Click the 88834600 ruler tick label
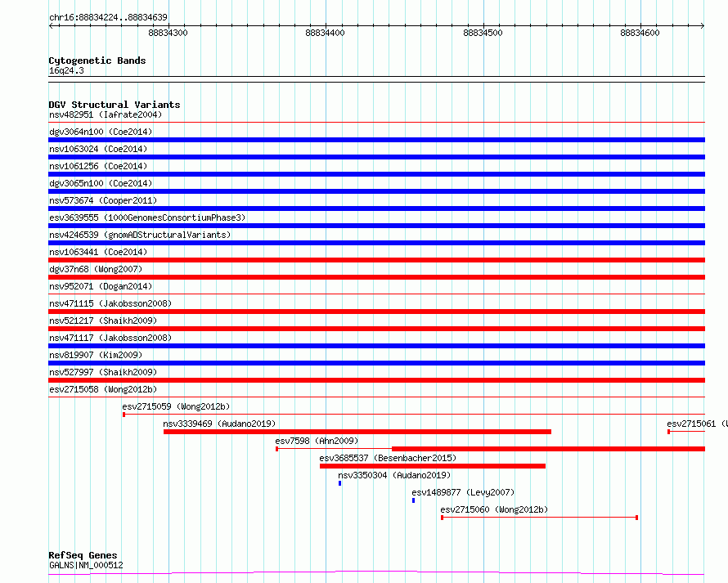 (x=640, y=33)
